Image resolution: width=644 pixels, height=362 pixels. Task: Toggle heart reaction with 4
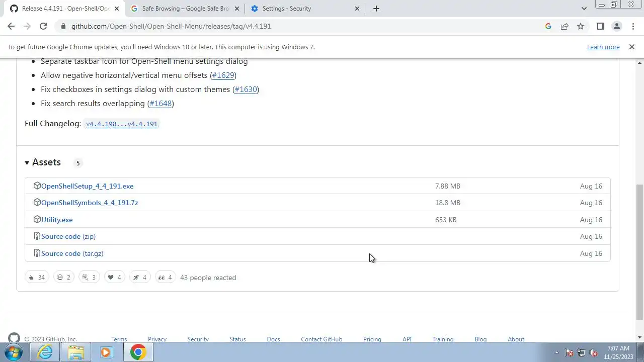pyautogui.click(x=114, y=277)
